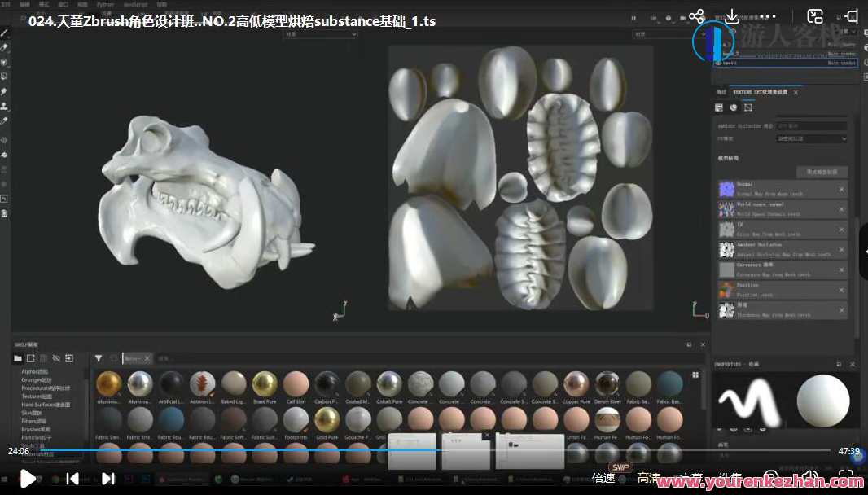Select the Paint brush tool in the left toolbar
Viewport: 868px width, 495px height.
point(5,34)
